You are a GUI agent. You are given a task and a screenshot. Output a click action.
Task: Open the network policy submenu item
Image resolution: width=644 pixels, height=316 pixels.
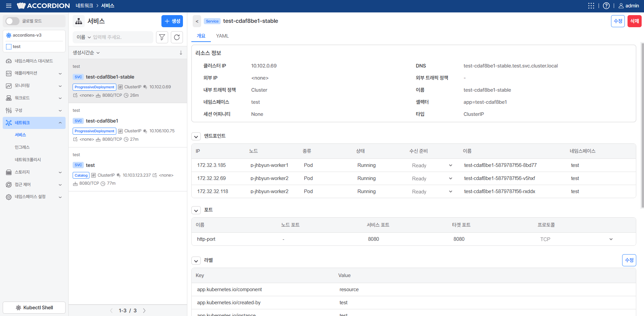(x=28, y=160)
